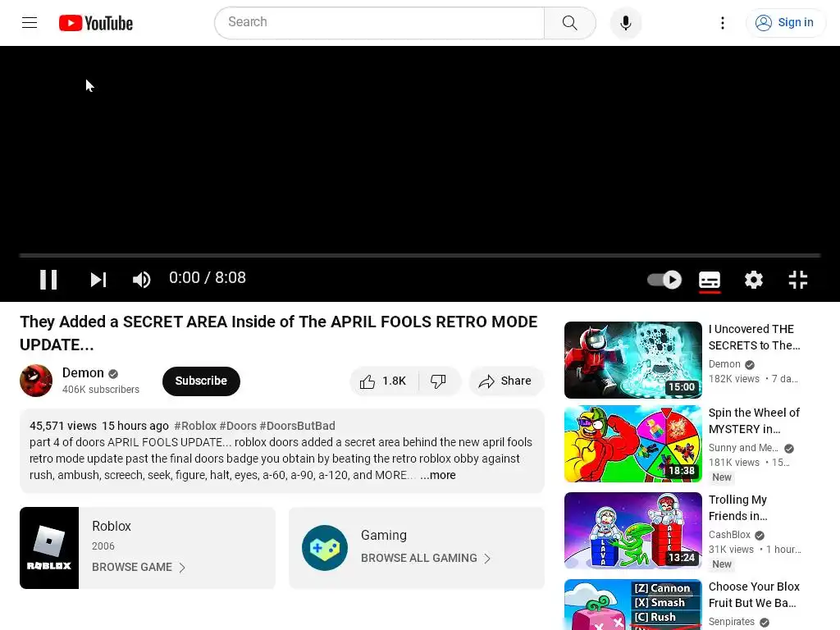Open the three-dot settings menu
This screenshot has height=630, width=840.
pyautogui.click(x=722, y=23)
